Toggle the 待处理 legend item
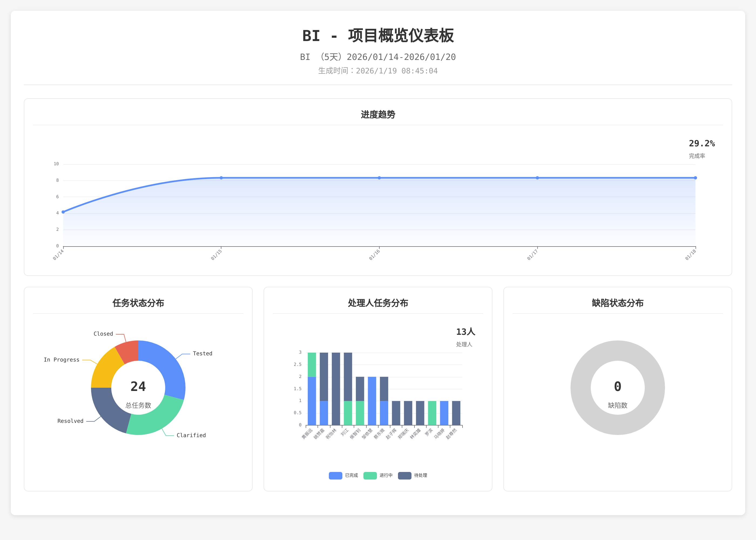The image size is (756, 540). tap(413, 475)
